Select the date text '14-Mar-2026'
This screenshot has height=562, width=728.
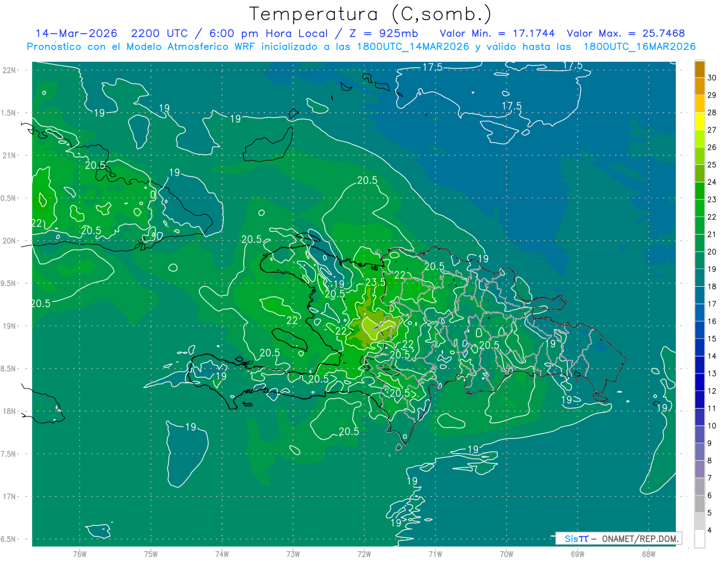76,33
